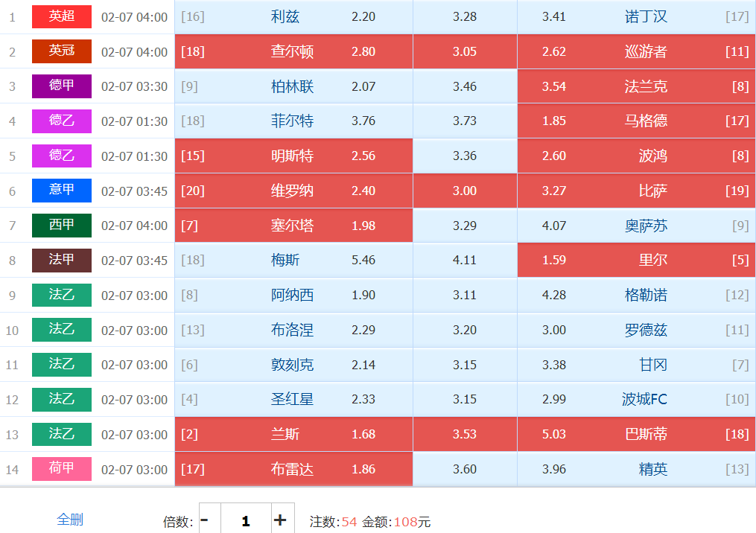Select 柏林联 home win odds 2.07
Viewport: 756px width, 533px height.
(293, 86)
